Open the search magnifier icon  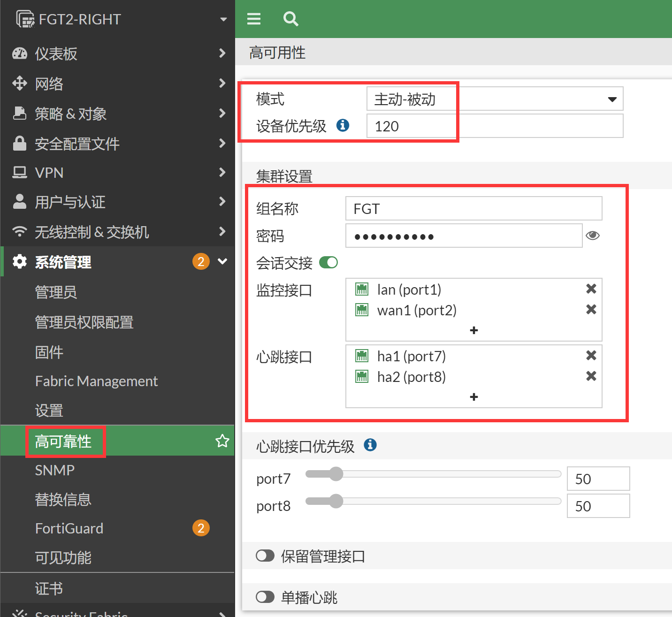pyautogui.click(x=290, y=19)
